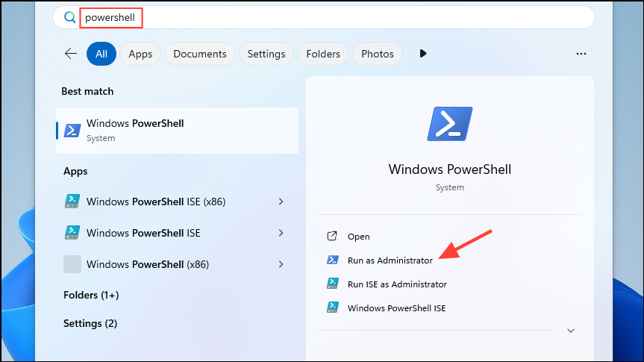The image size is (644, 362).
Task: Click the Run as Administrator icon
Action: click(333, 260)
